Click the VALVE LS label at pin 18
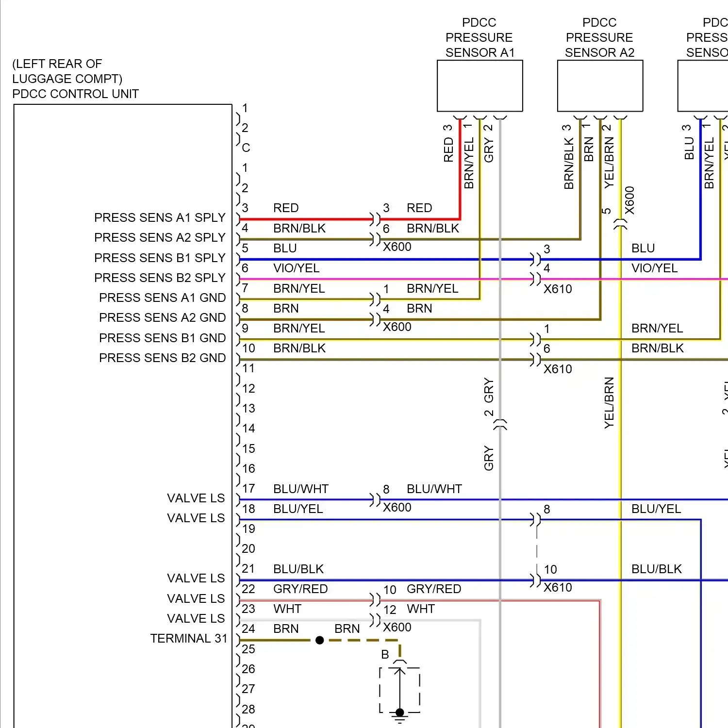This screenshot has width=728, height=728. [x=196, y=518]
